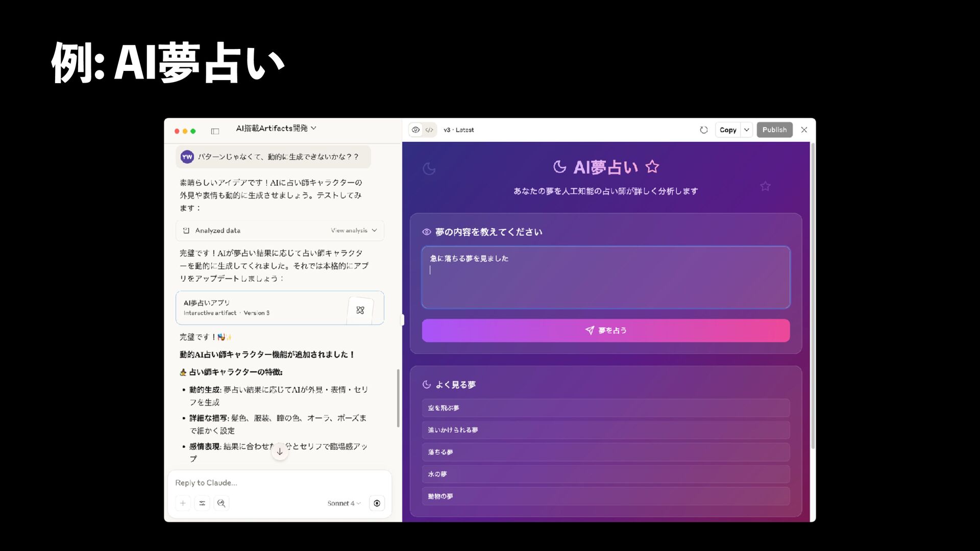
Task: Switch to artifact code view
Action: (x=429, y=130)
